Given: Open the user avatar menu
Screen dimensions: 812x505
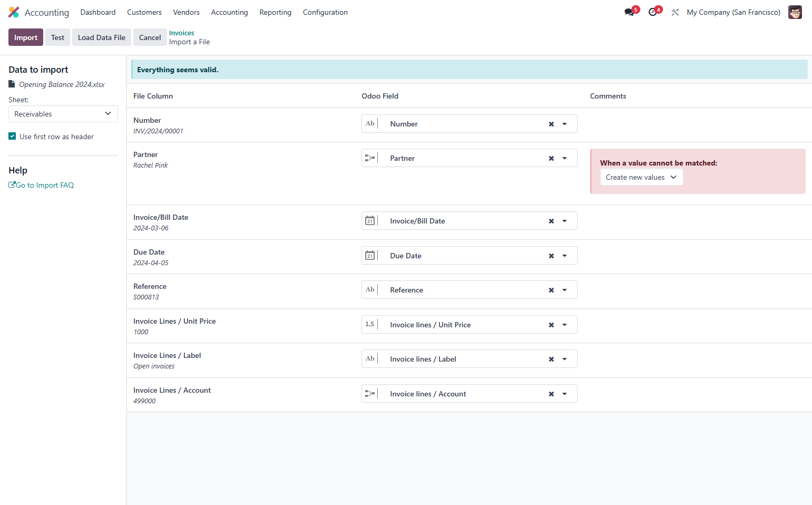Looking at the screenshot, I should pos(795,12).
